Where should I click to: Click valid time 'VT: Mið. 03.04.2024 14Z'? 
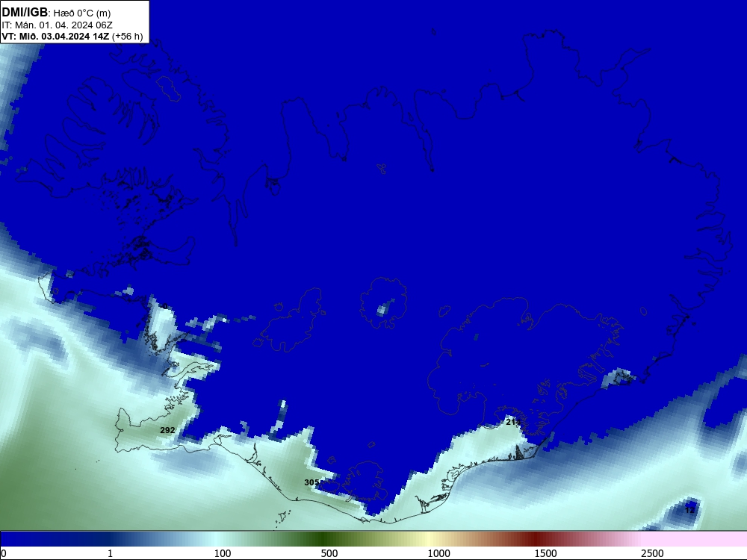coord(55,36)
